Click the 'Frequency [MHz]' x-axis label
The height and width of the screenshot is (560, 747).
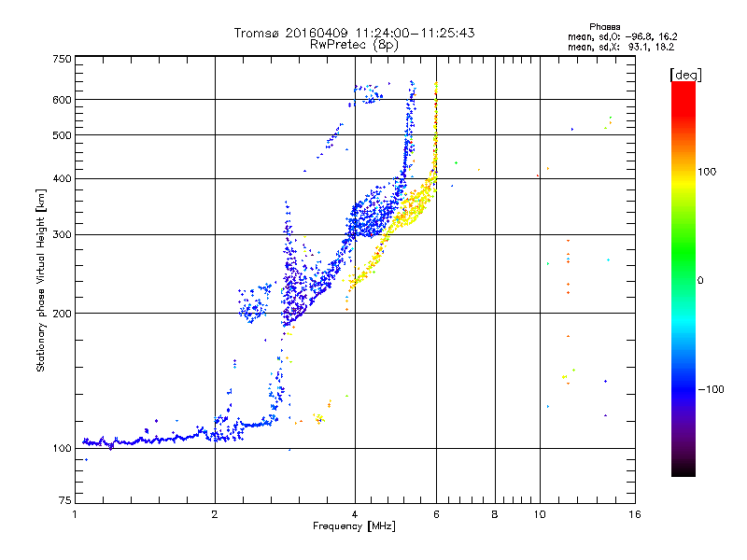coord(354,526)
